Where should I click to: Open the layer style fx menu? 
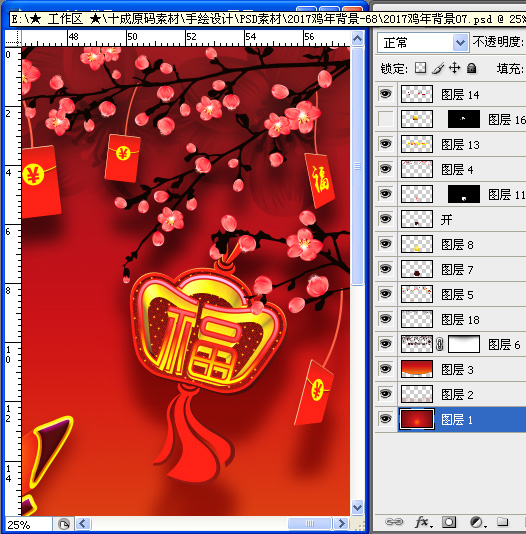point(423,521)
